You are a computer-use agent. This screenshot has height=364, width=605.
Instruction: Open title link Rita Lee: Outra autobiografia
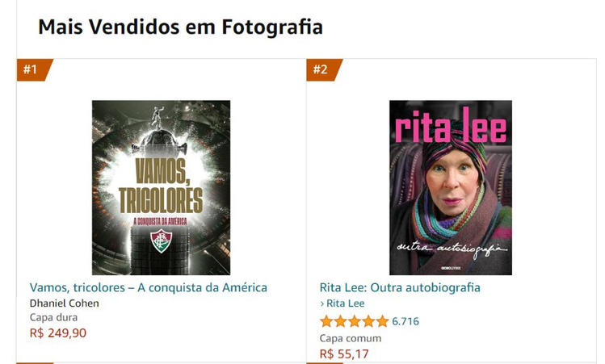point(400,287)
